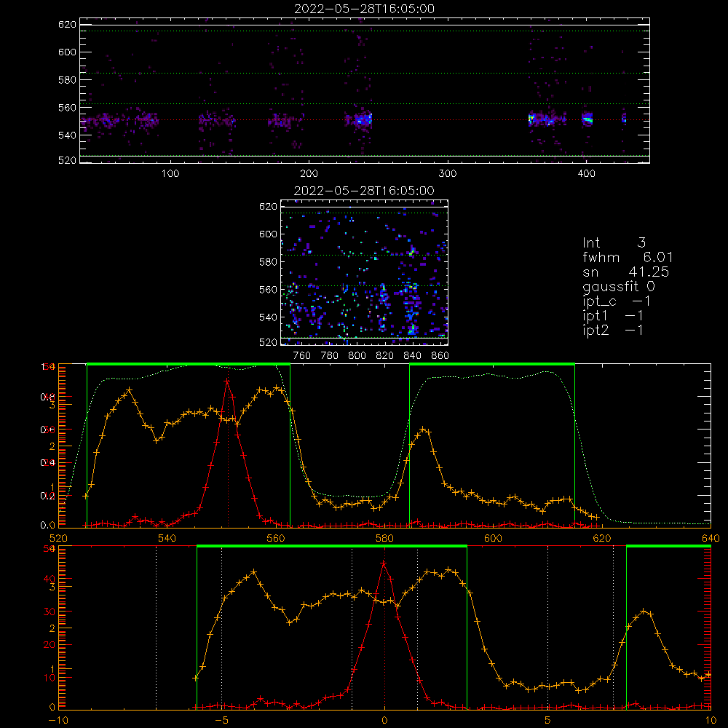Click the right thick green bar atop the profile plot
The image size is (728, 728).
coord(492,364)
